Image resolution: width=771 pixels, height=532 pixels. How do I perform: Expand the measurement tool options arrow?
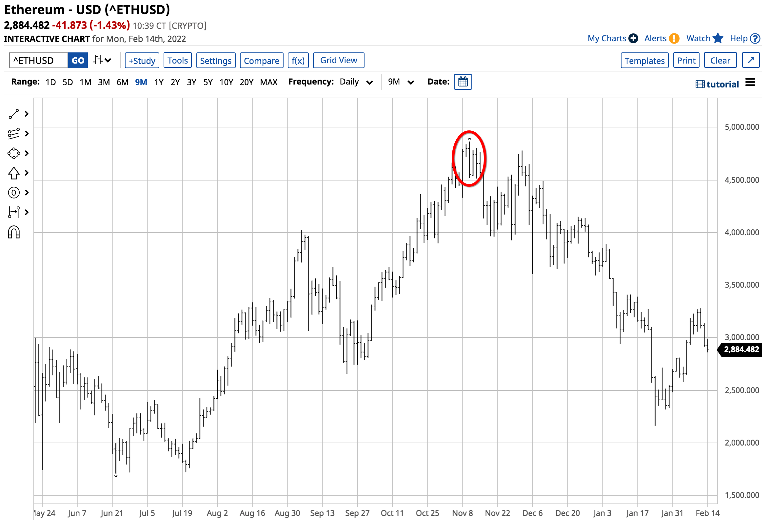(27, 212)
